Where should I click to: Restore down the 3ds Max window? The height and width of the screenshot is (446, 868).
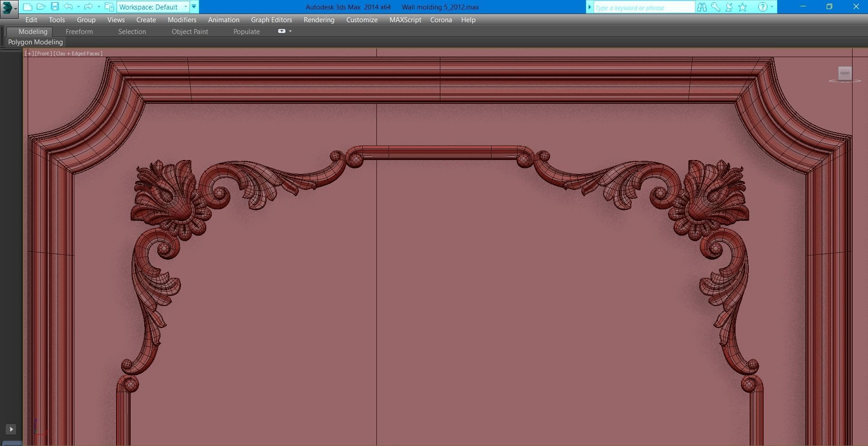point(829,7)
